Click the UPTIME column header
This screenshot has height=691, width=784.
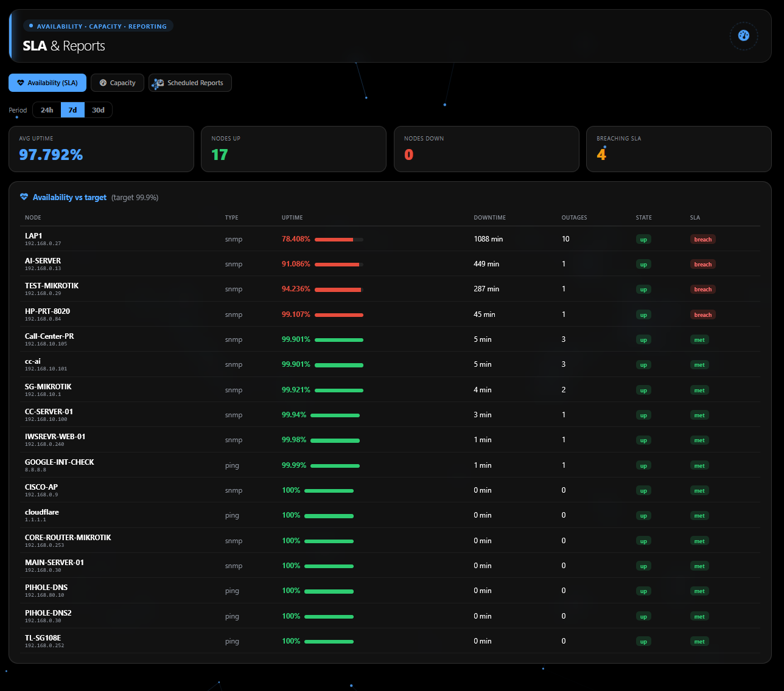click(x=292, y=218)
